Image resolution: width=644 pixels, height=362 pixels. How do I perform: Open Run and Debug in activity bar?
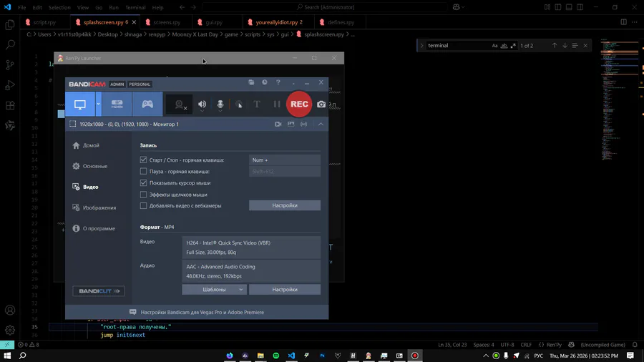pos(10,85)
